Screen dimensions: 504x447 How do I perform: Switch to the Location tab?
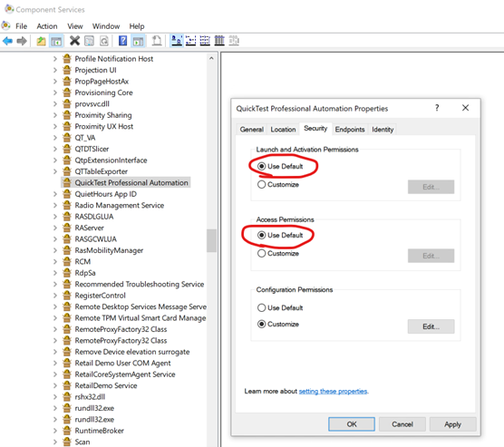tap(283, 130)
